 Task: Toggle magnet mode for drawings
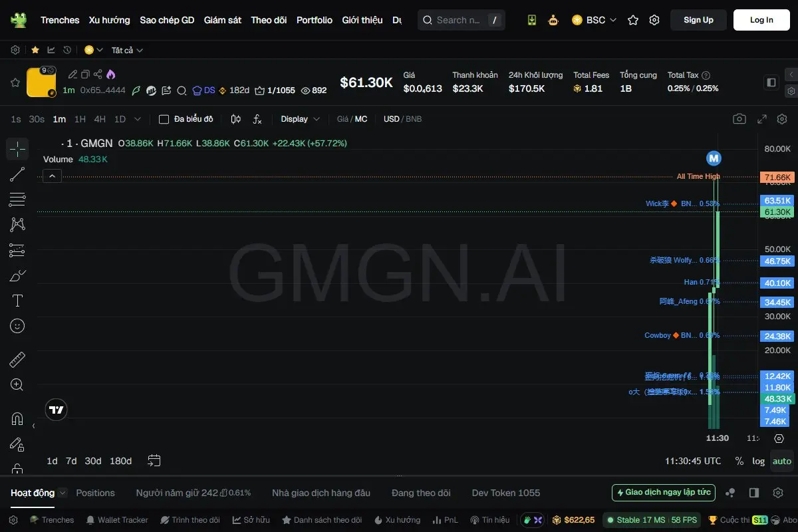click(17, 419)
